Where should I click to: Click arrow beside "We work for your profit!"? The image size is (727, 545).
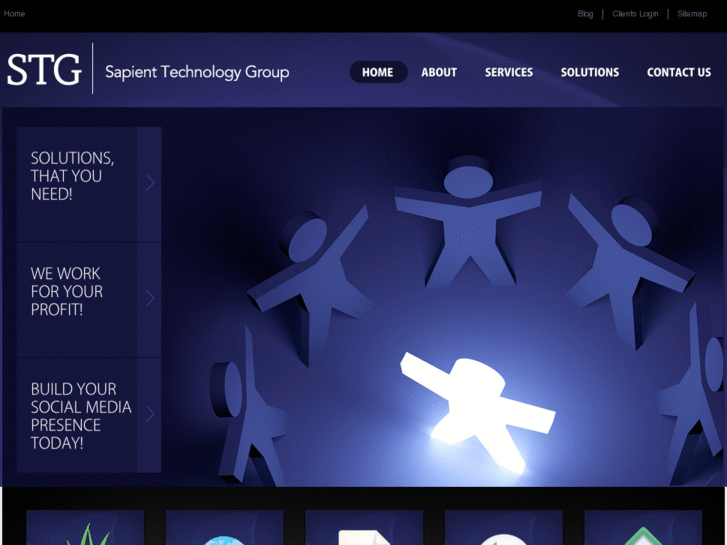pos(149,299)
